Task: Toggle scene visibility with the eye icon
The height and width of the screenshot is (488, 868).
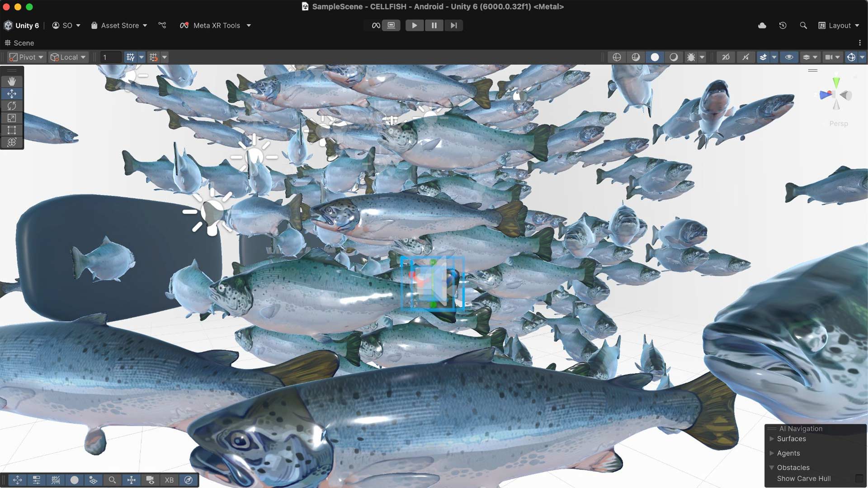Action: coord(789,57)
